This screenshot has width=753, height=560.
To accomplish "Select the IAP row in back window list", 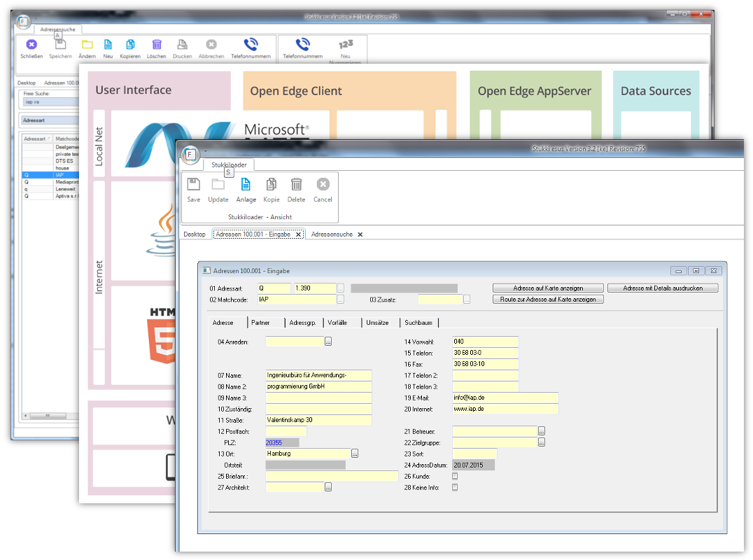I will [x=51, y=175].
